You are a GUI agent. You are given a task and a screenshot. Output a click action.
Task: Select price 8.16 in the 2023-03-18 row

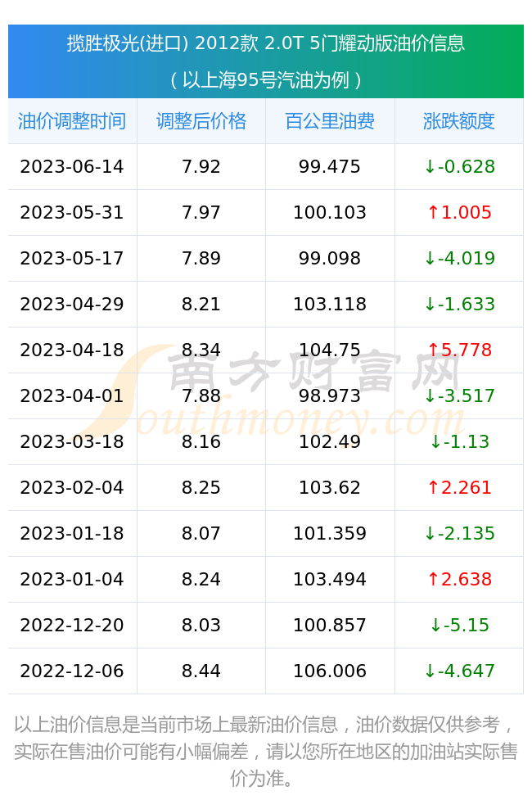(201, 442)
